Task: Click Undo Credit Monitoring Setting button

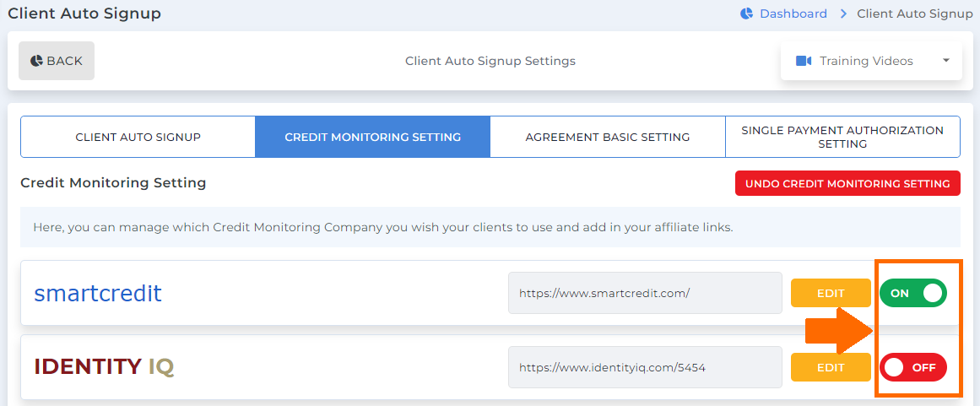Action: [847, 184]
